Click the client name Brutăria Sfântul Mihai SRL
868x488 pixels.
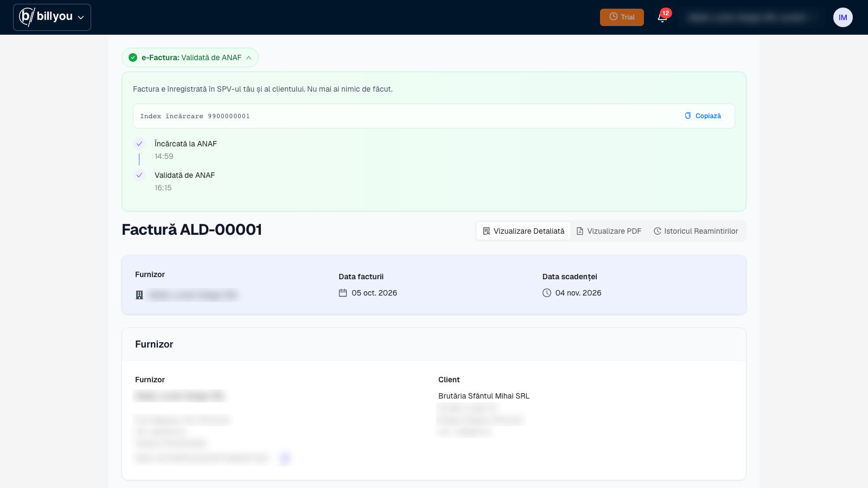pyautogui.click(x=484, y=396)
